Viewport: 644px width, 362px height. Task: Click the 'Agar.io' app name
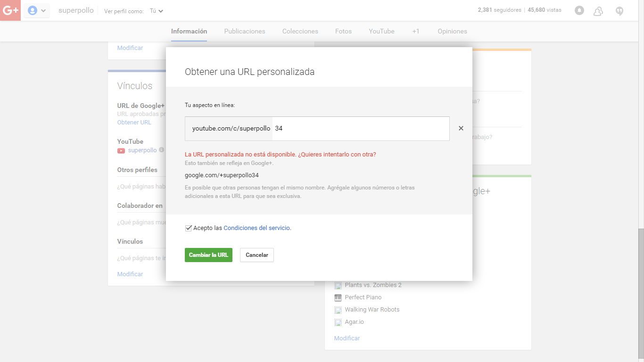355,322
